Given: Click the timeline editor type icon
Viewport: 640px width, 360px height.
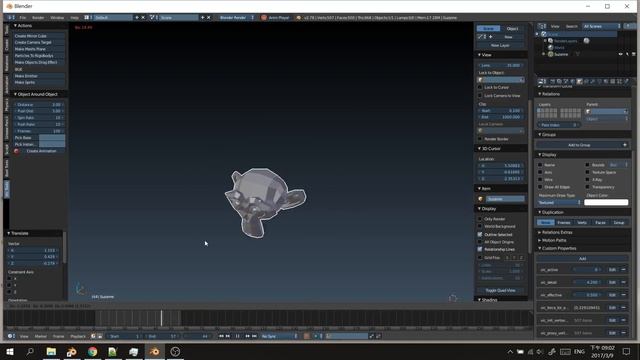Looking at the screenshot, I should pos(10,336).
